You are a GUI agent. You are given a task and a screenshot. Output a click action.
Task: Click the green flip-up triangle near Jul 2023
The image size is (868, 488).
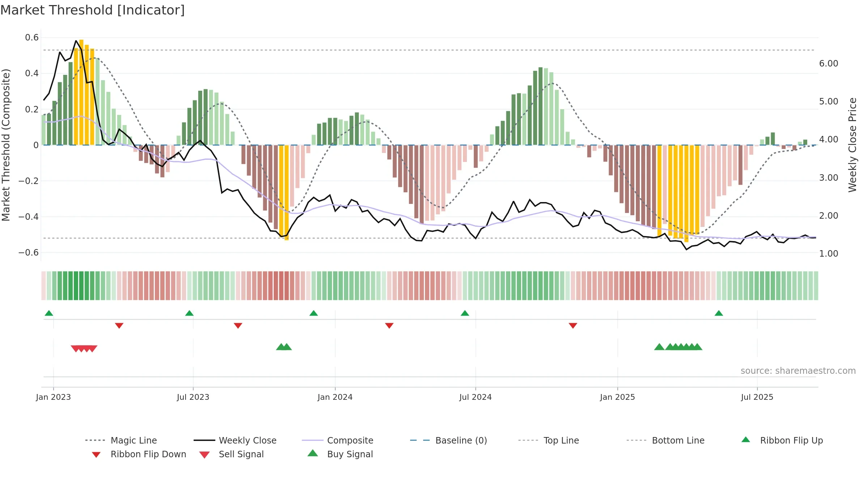(189, 313)
